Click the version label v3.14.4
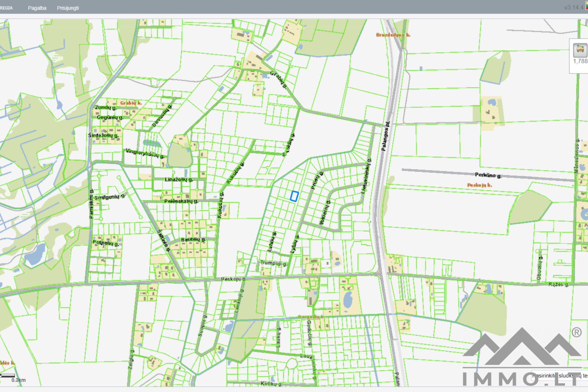The width and height of the screenshot is (588, 392). coord(574,7)
